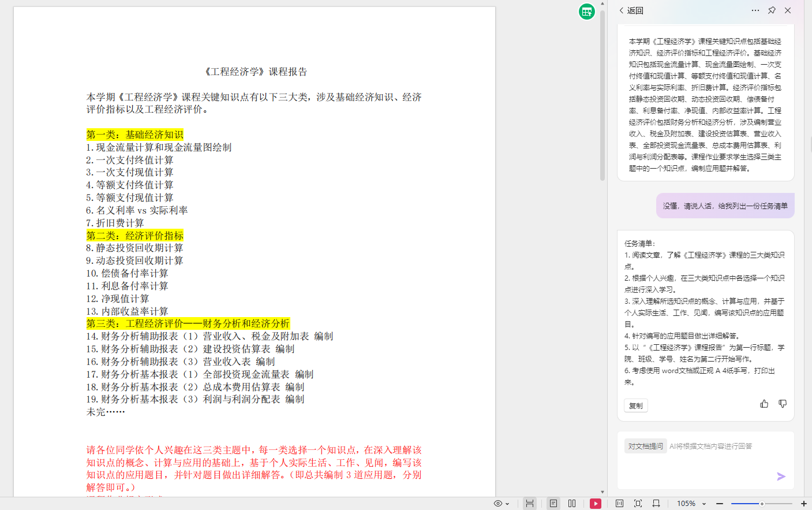Screen dimensions: 812x510
Task: Switch to single page view icon
Action: tap(553, 504)
